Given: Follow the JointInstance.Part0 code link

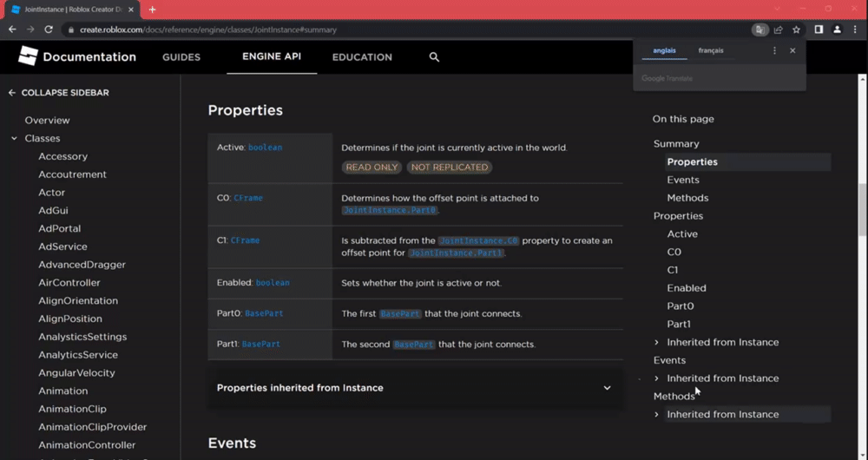Looking at the screenshot, I should (x=390, y=210).
